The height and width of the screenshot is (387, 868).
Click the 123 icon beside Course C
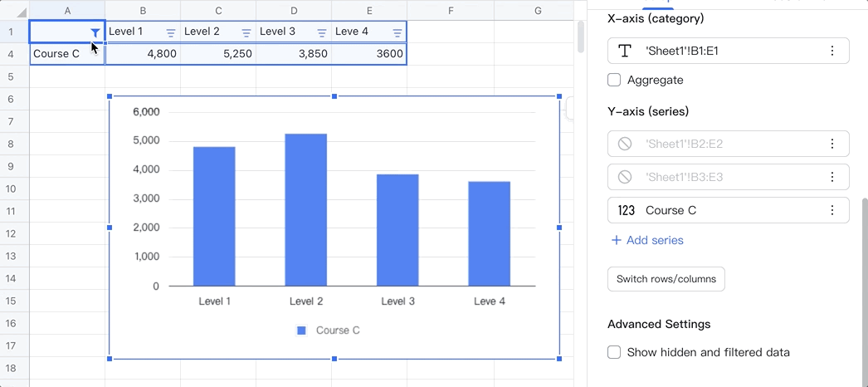coord(626,210)
